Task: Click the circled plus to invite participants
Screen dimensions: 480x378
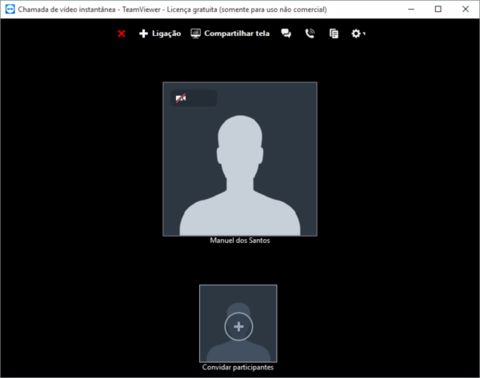Action: [239, 327]
